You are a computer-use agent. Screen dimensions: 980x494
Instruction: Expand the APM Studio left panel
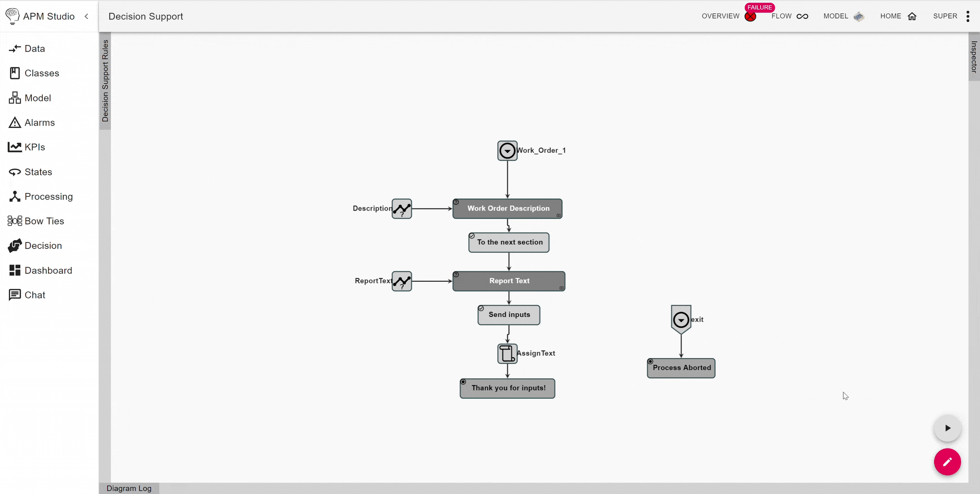click(87, 16)
